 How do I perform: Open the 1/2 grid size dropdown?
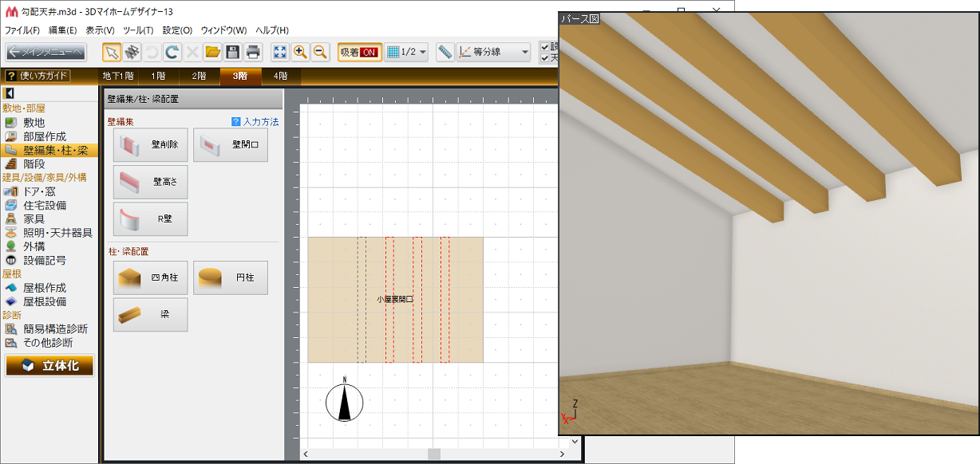(407, 53)
